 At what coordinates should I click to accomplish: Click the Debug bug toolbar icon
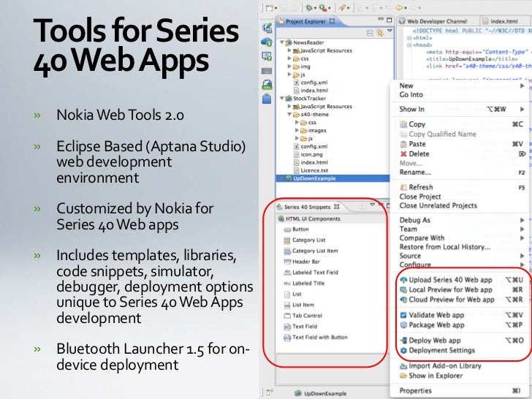pyautogui.click(x=309, y=7)
